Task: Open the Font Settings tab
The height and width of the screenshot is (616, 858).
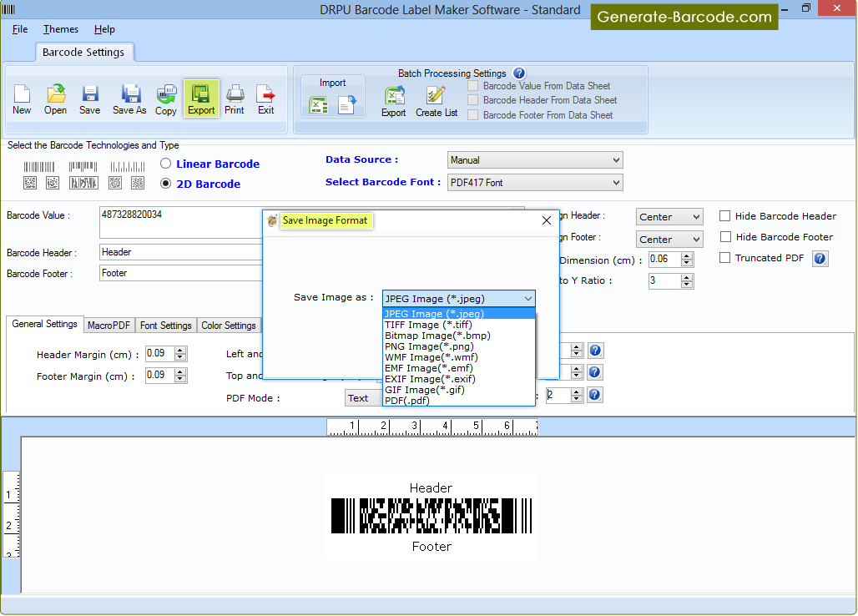Action: click(166, 326)
